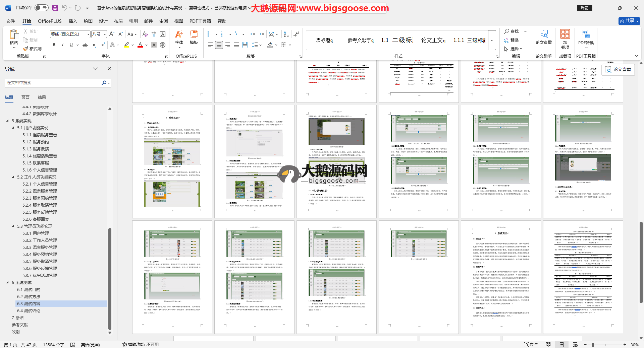Click the zoom slider in the status bar
644x348 pixels.
pos(593,345)
